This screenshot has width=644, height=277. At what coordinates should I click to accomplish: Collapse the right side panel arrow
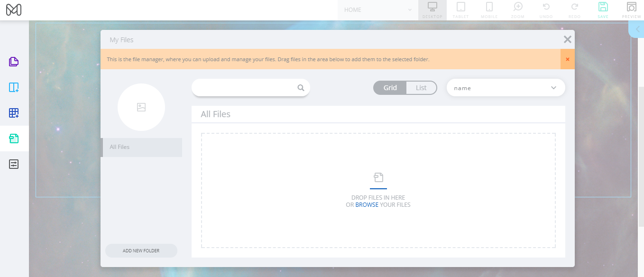(637, 29)
